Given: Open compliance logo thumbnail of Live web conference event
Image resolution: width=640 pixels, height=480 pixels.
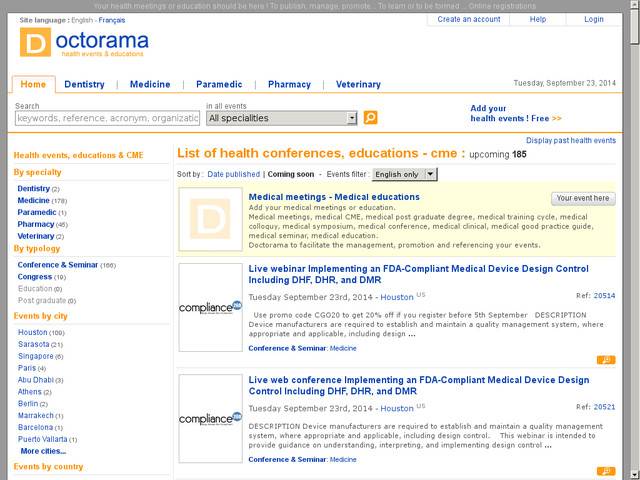Looking at the screenshot, I should click(211, 418).
